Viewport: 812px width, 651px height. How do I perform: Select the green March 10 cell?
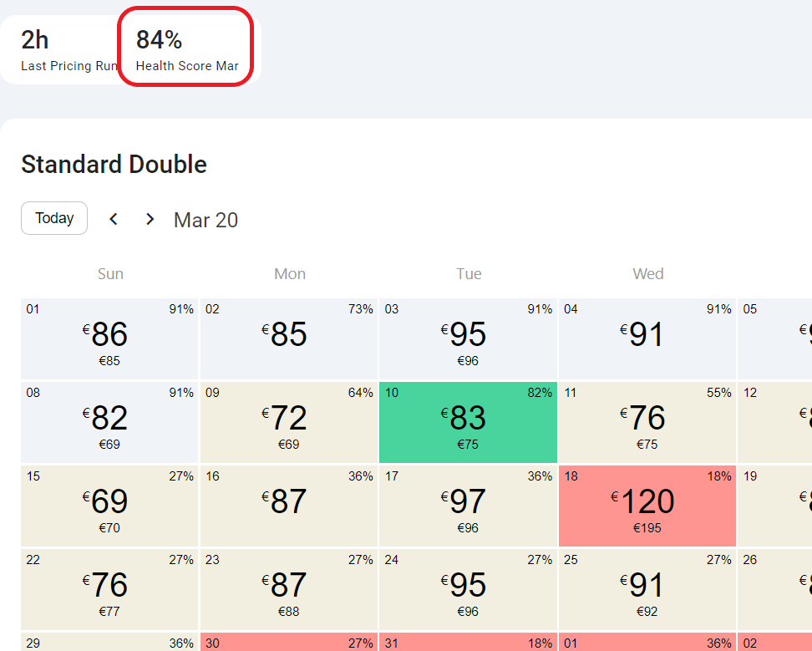pyautogui.click(x=468, y=423)
